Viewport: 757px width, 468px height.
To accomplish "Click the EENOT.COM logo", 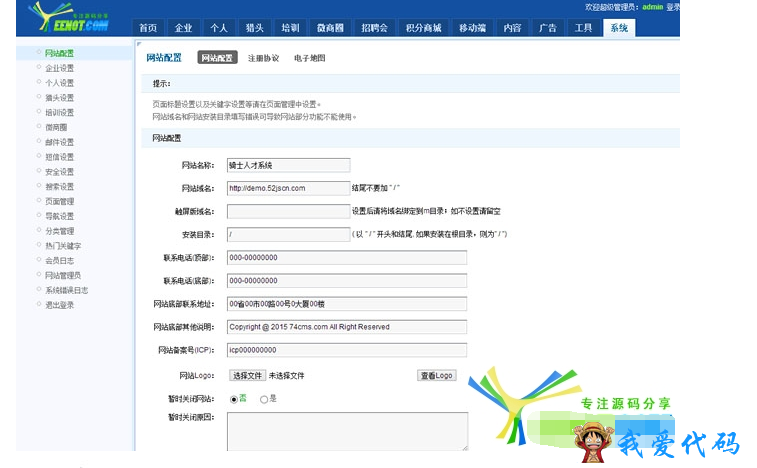I will coord(68,17).
